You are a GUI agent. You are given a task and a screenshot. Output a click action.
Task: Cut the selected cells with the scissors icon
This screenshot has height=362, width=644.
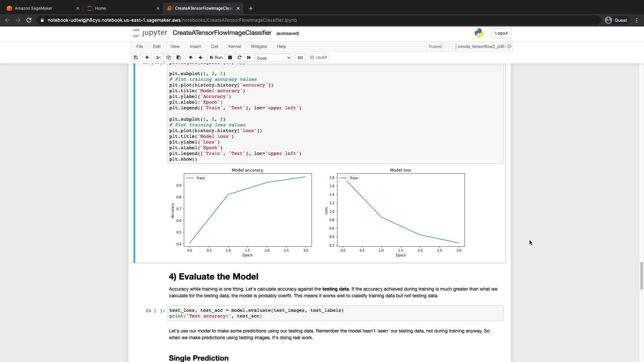click(159, 58)
